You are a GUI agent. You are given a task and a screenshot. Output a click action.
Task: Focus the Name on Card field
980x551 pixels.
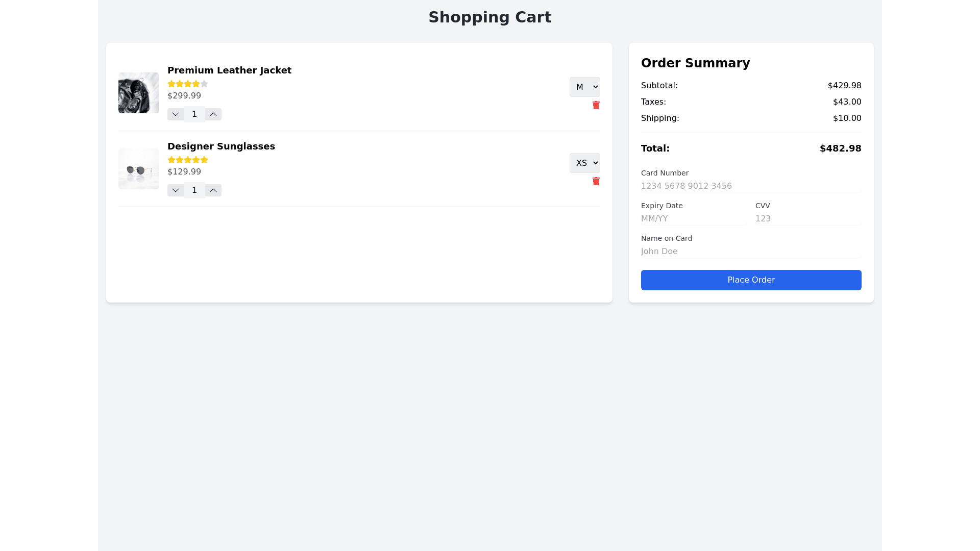click(x=751, y=252)
